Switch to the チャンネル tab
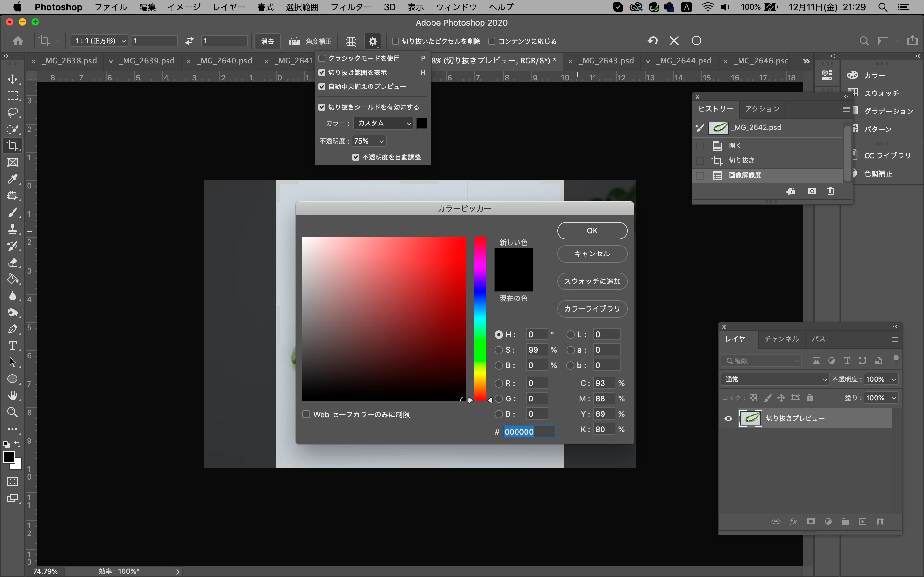 pos(781,339)
